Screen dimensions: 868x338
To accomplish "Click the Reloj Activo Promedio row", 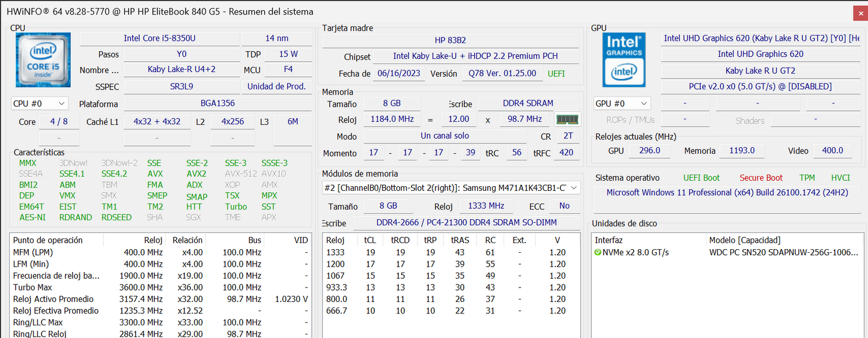I will coord(160,299).
